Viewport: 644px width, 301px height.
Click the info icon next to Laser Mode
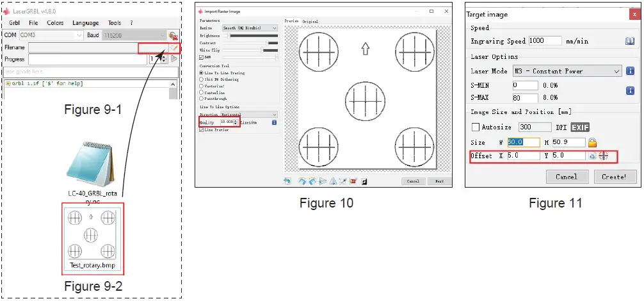(x=630, y=71)
